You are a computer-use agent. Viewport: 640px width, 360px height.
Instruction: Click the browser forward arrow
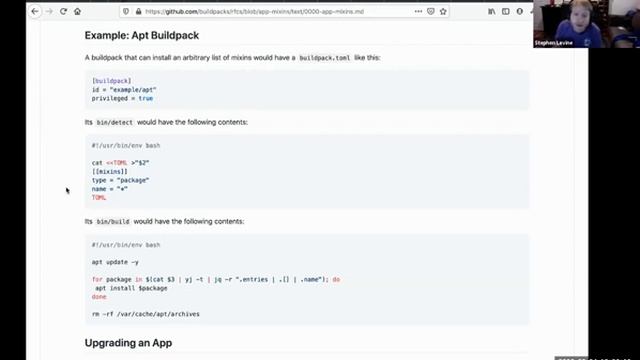pos(49,11)
